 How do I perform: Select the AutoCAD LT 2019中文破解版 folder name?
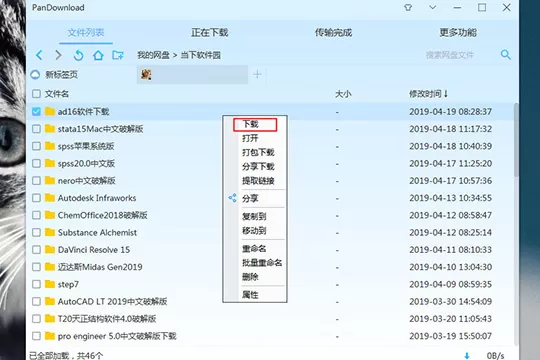(112, 301)
